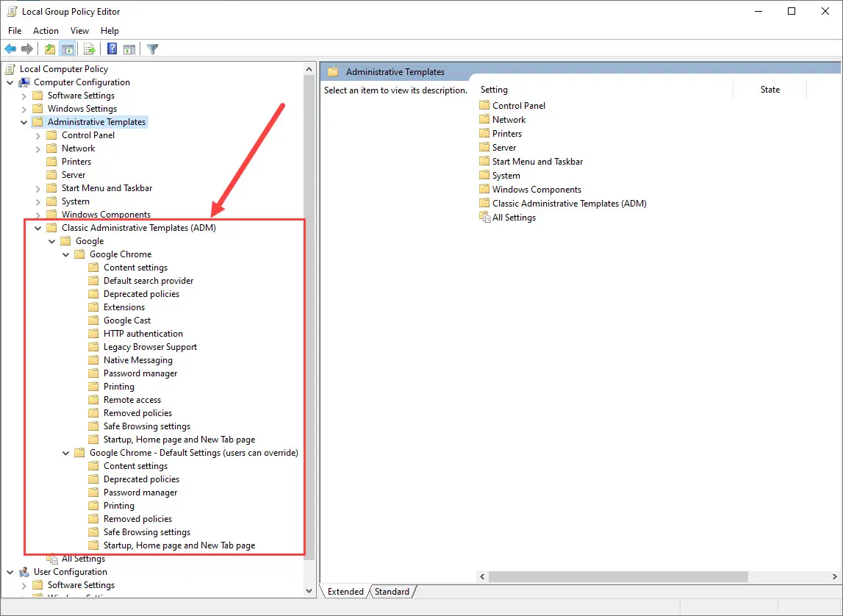Click the Remote access folder icon
The image size is (843, 616).
pos(93,399)
